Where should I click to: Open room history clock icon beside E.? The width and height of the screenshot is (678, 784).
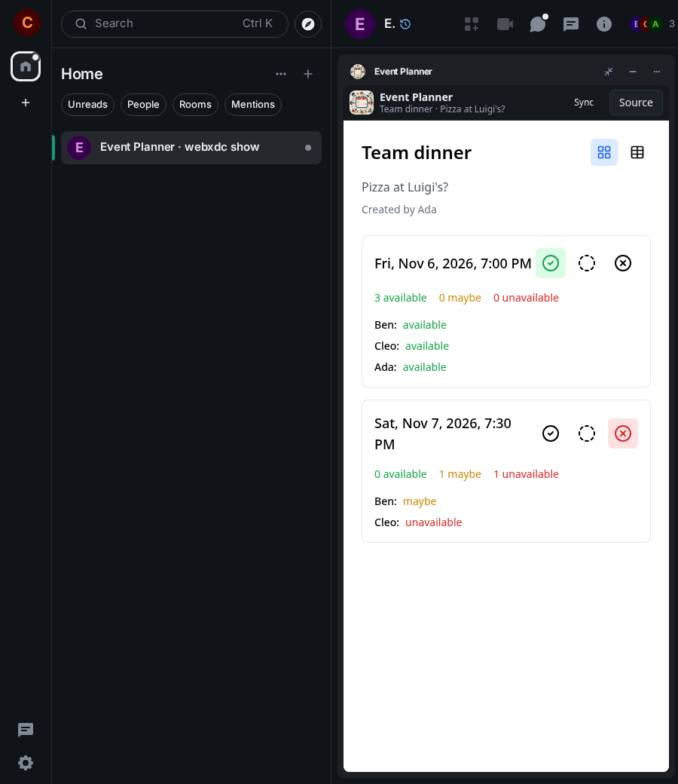click(x=405, y=24)
